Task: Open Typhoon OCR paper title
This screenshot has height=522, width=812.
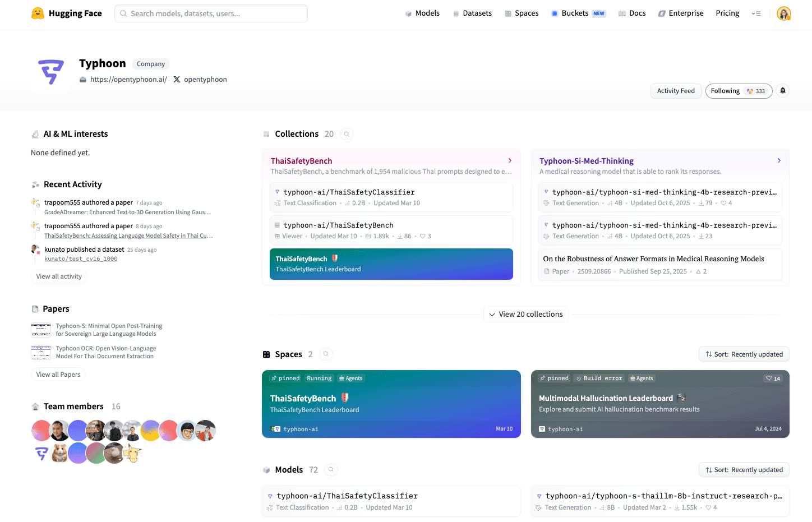Action: click(106, 352)
